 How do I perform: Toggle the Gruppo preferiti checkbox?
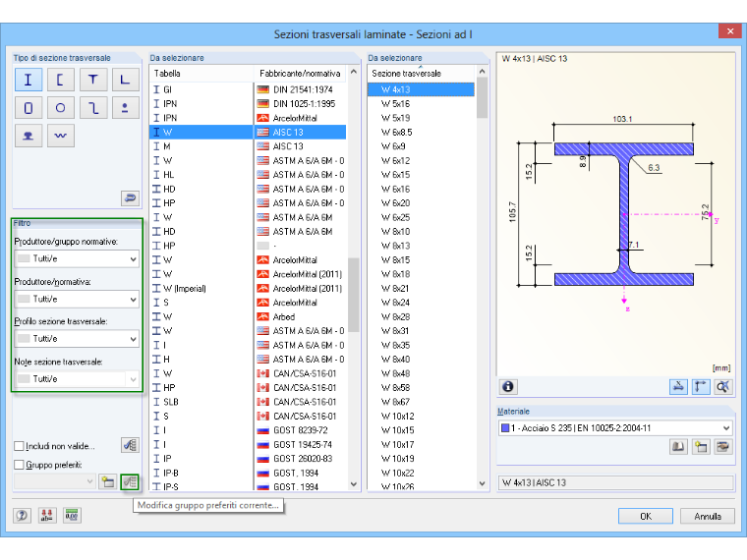(x=19, y=465)
